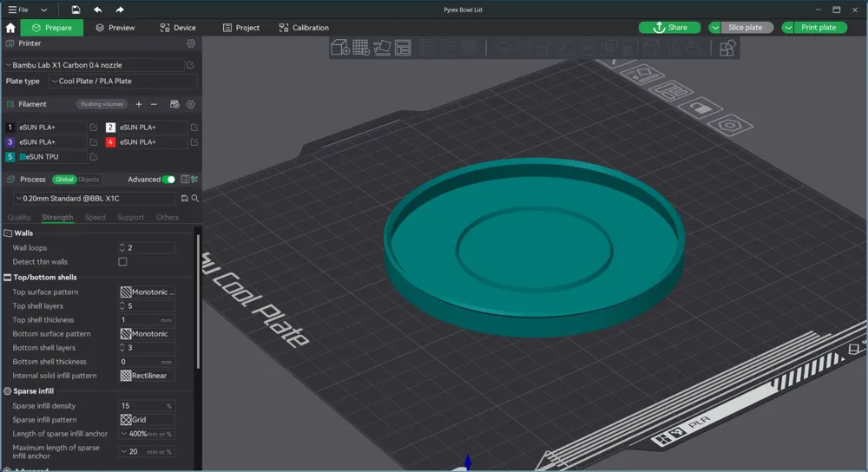
Task: Click the home icon
Action: tap(10, 28)
